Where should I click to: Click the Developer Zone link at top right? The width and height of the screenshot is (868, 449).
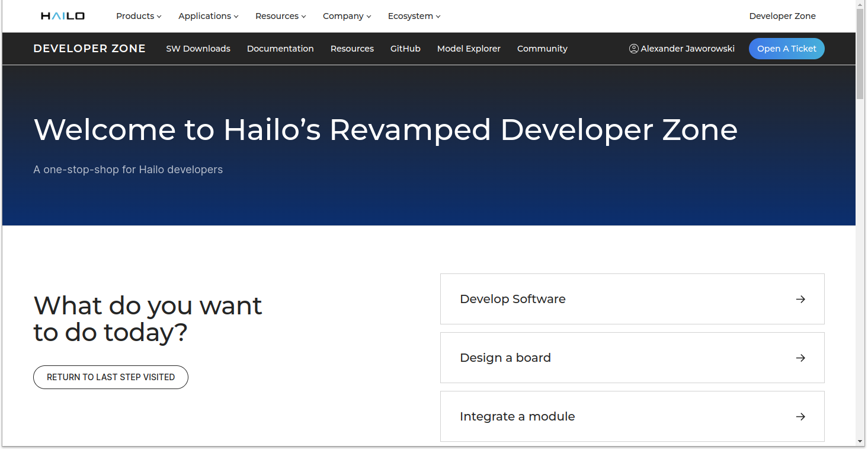pyautogui.click(x=782, y=16)
